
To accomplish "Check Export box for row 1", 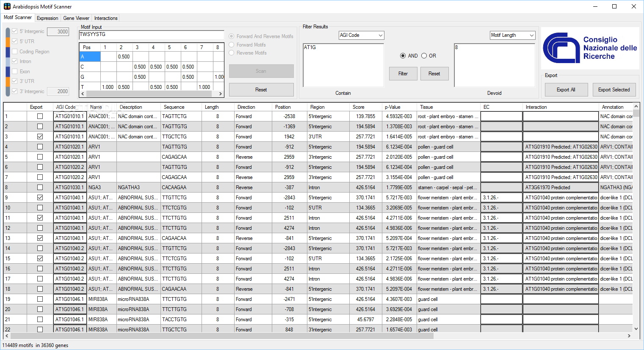I will tap(40, 116).
